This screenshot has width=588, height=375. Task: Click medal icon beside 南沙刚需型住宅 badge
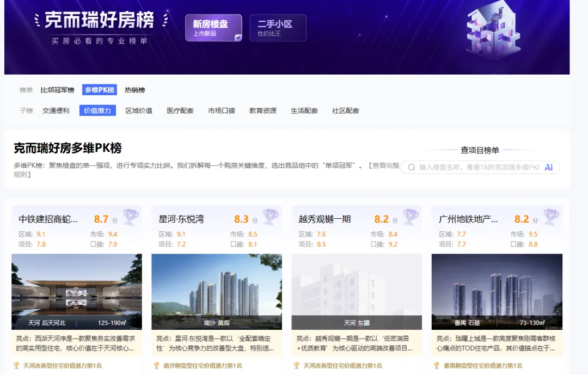156,365
